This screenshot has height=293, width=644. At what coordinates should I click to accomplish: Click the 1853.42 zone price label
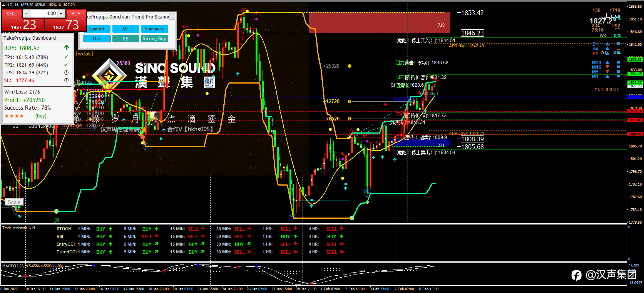pos(473,13)
